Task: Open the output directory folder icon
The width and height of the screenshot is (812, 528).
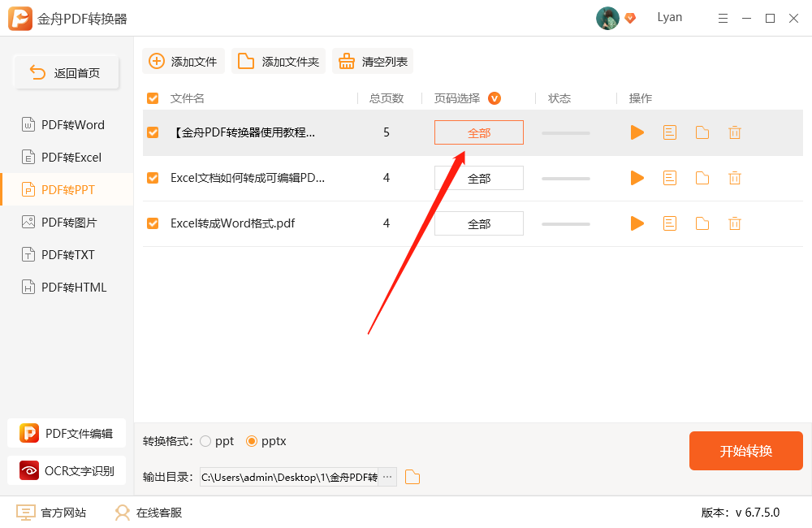Action: pyautogui.click(x=412, y=477)
